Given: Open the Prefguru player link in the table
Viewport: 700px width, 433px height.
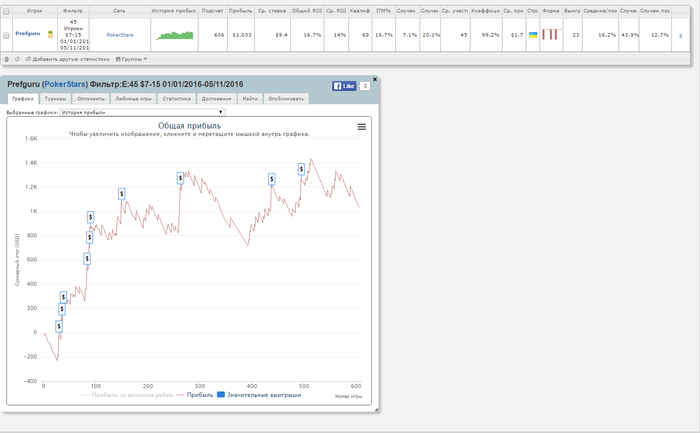Looking at the screenshot, I should coord(28,33).
